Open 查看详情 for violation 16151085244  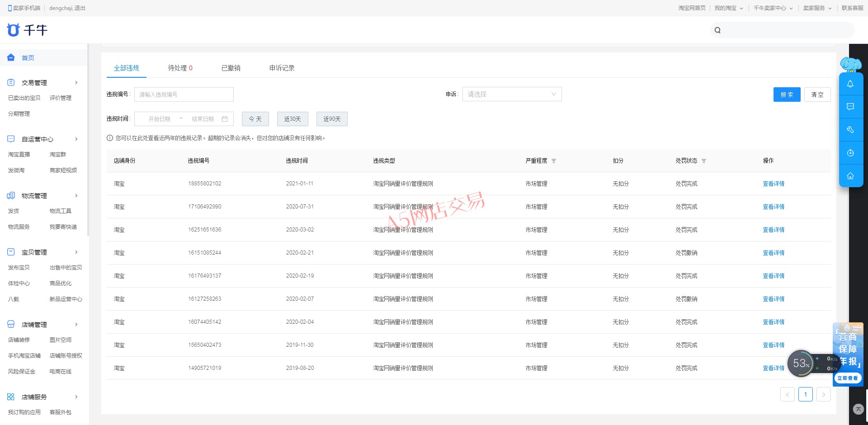774,253
